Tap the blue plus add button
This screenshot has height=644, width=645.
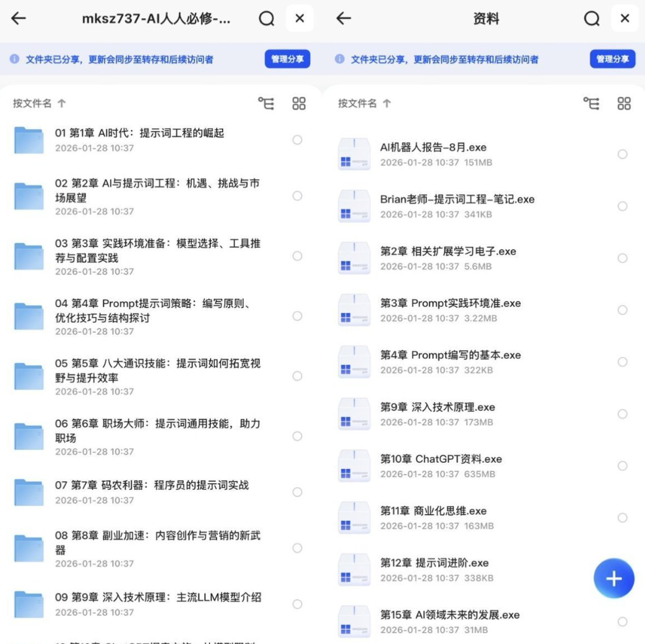point(614,578)
